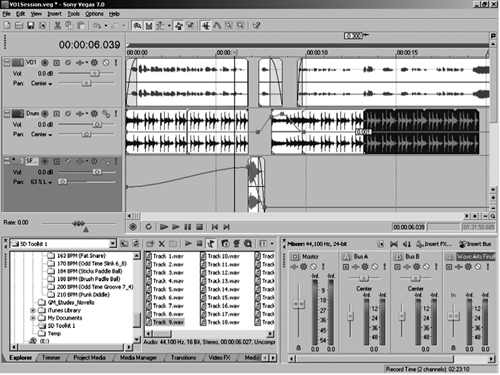Screen dimensions: 500x375
Task: Click the Open project folder icon
Action: tap(19, 25)
